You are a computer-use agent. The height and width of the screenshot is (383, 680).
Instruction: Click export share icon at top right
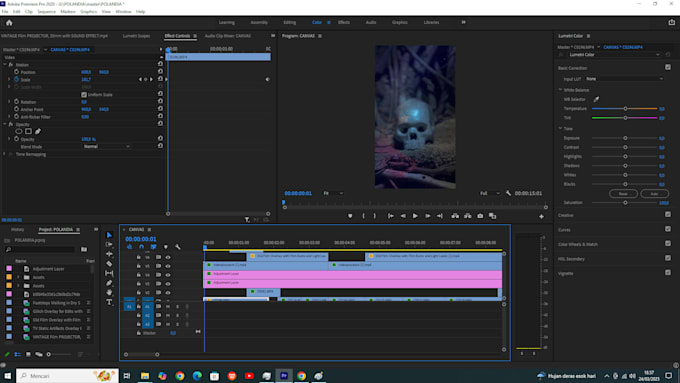[671, 23]
